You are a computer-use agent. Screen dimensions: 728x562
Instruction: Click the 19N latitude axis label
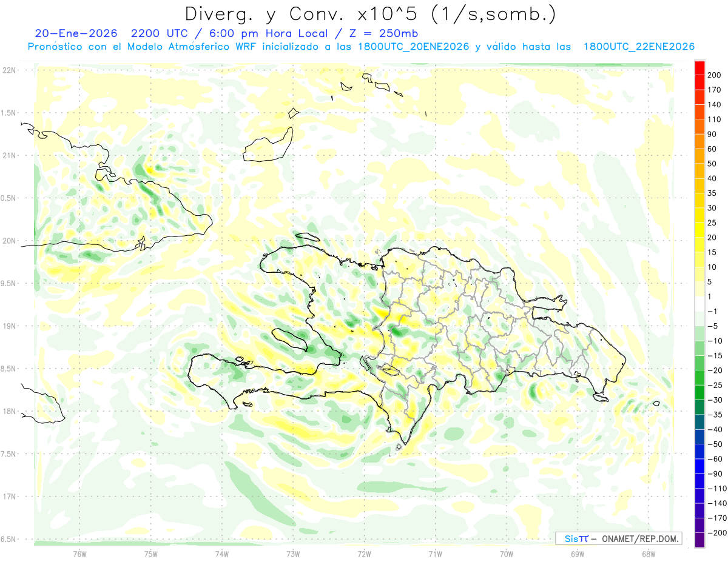(x=8, y=326)
